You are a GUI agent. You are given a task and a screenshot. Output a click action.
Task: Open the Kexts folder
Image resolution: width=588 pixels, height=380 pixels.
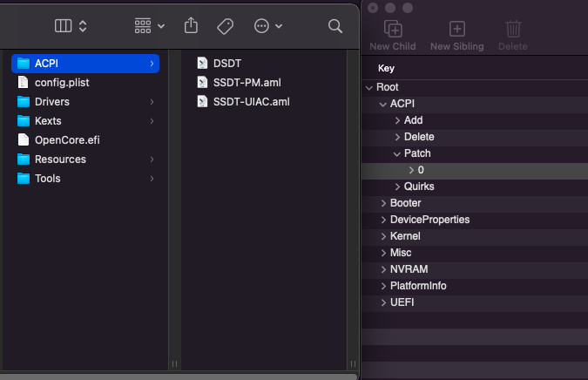pos(85,121)
